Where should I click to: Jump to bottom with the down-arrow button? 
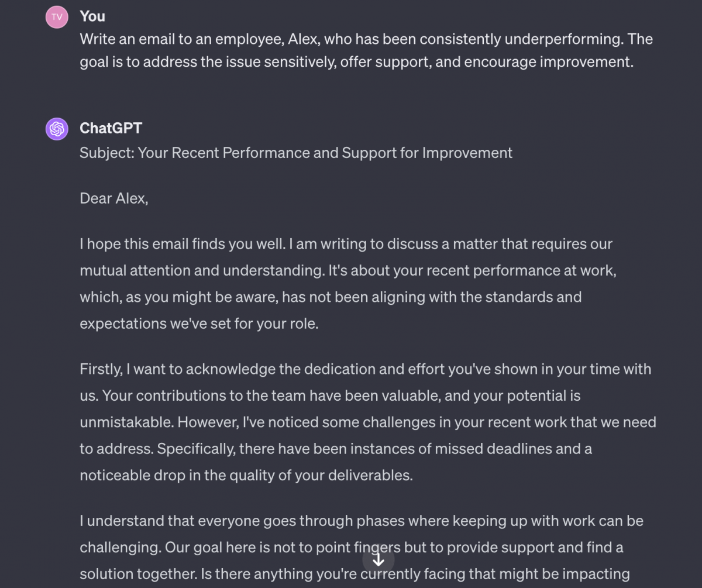pyautogui.click(x=378, y=560)
